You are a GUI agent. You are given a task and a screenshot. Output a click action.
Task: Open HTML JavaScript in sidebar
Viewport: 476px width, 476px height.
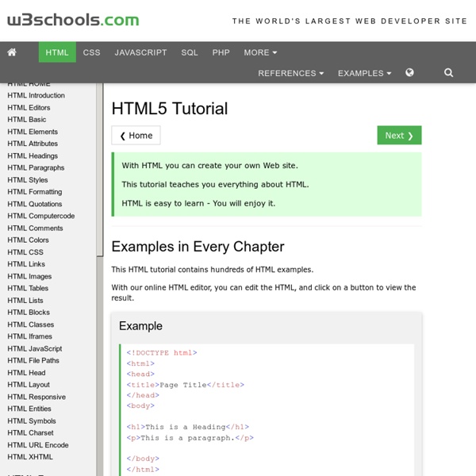click(x=35, y=348)
